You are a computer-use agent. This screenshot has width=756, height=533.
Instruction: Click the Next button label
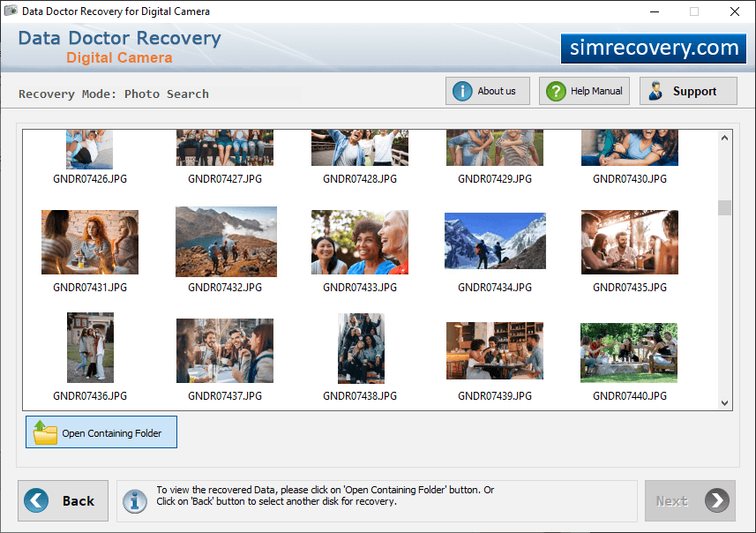click(x=671, y=501)
